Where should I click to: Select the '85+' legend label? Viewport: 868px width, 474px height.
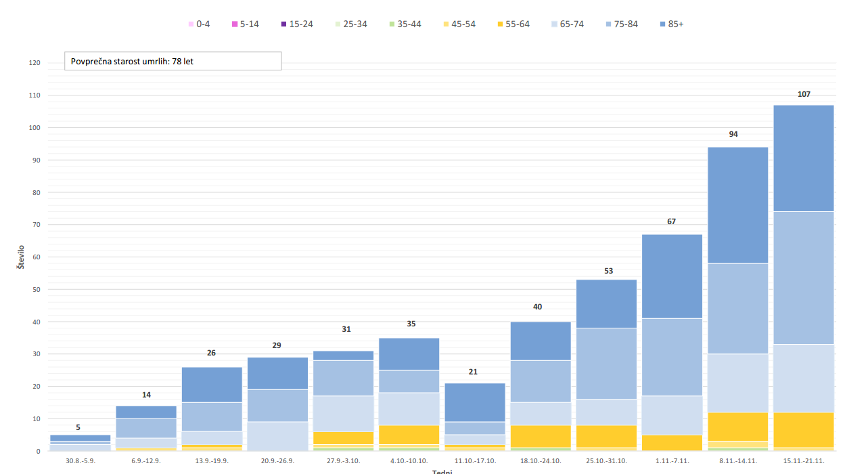(x=676, y=24)
